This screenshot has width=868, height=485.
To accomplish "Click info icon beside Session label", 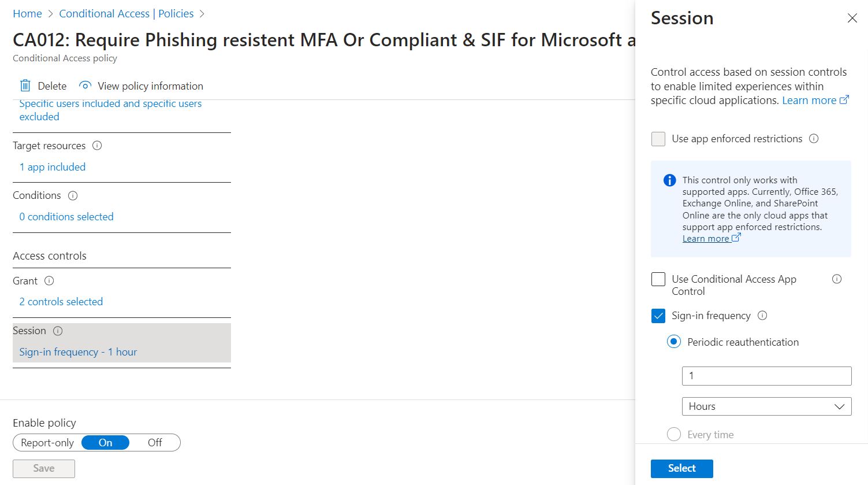I will [58, 331].
